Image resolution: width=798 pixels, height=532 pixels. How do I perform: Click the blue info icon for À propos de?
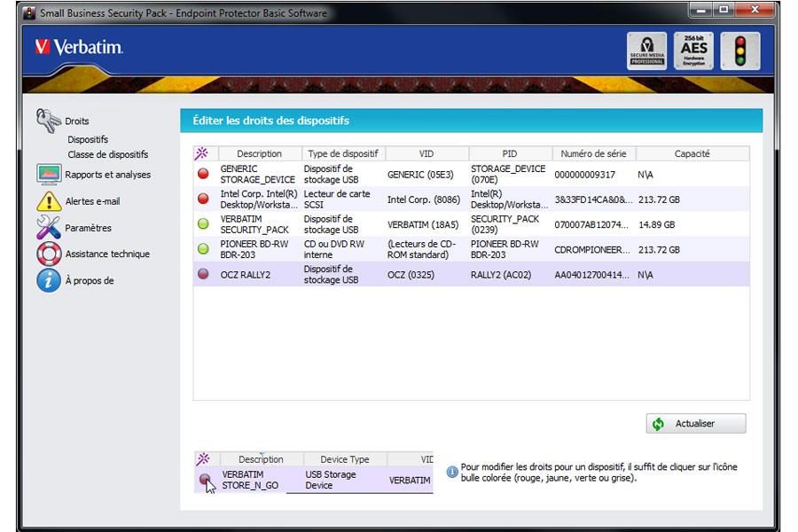click(x=49, y=280)
